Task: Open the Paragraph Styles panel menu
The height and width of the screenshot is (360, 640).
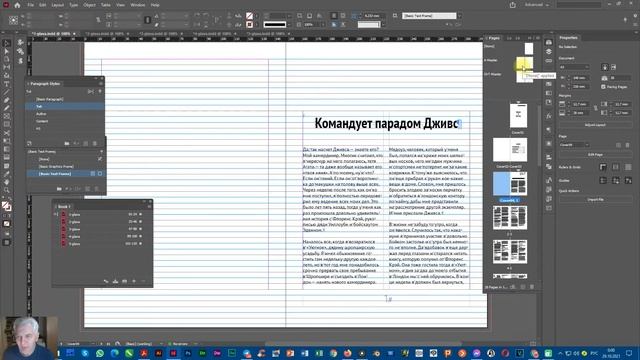Action: click(100, 84)
